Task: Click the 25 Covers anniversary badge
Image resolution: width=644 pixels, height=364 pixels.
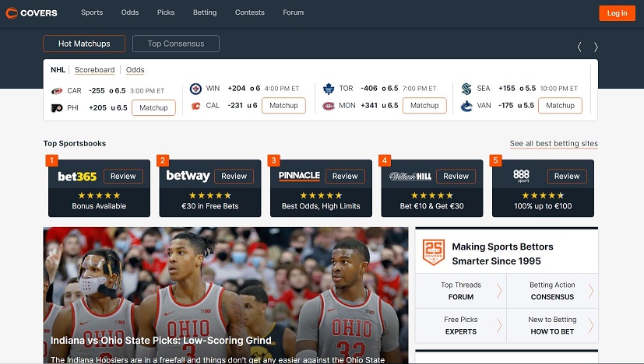Action: click(x=434, y=252)
